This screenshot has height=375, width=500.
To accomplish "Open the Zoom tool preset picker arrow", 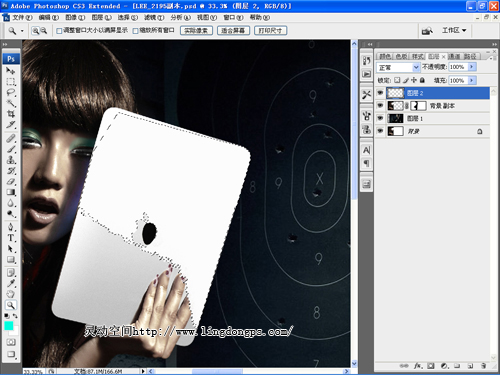I will [x=22, y=31].
